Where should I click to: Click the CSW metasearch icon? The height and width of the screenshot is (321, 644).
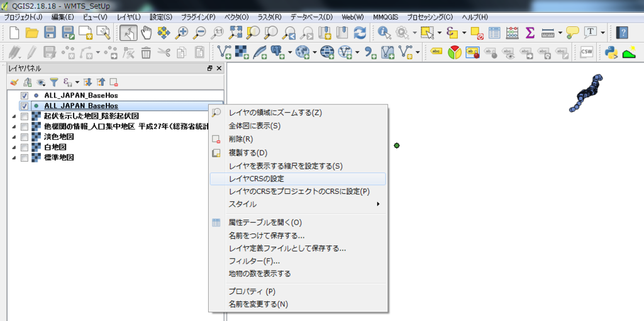tap(587, 52)
